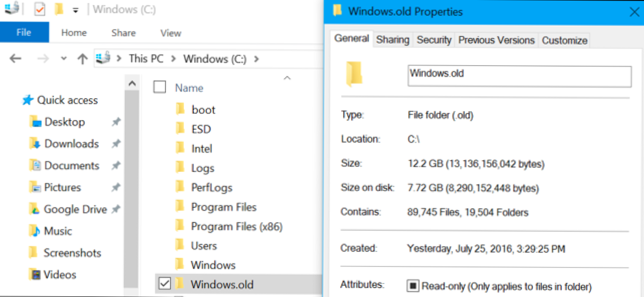
Task: Go up one level with Up arrow
Action: click(x=82, y=59)
